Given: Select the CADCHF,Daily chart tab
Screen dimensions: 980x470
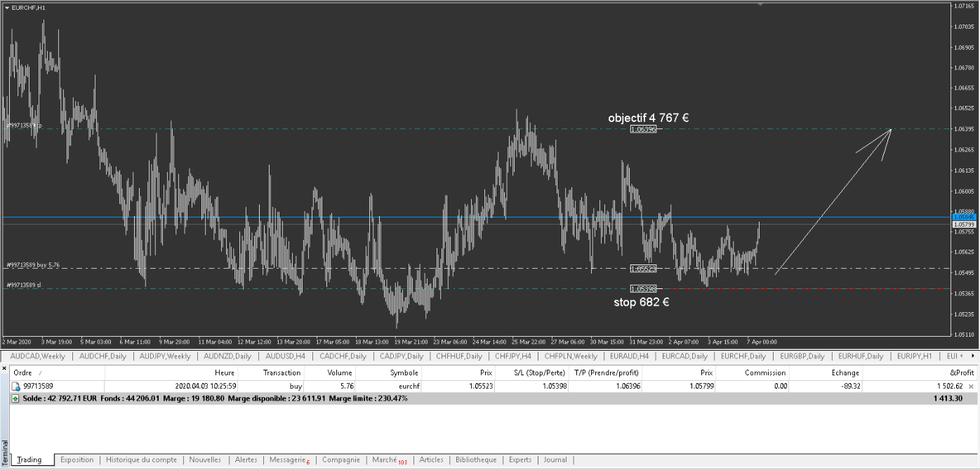Looking at the screenshot, I should [x=343, y=356].
